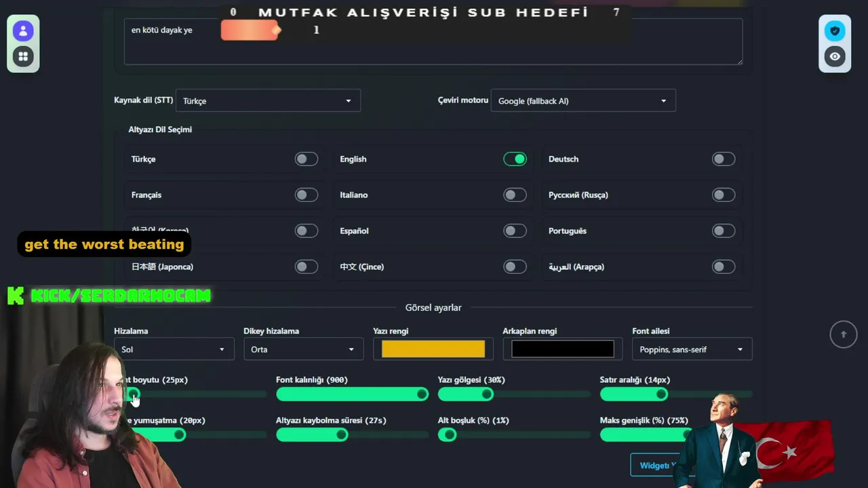868x488 pixels.
Task: Adjust the Satır aralığı slider
Action: tap(676, 394)
